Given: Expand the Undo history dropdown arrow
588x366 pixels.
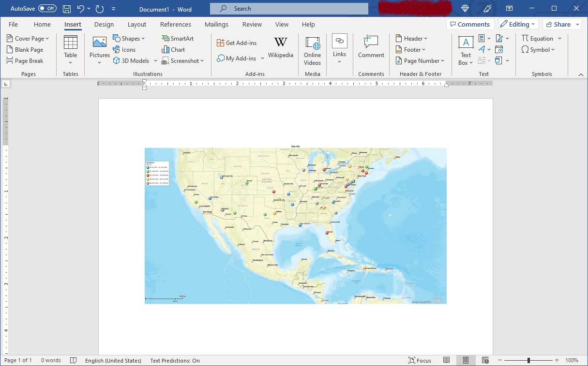Looking at the screenshot, I should coord(89,9).
